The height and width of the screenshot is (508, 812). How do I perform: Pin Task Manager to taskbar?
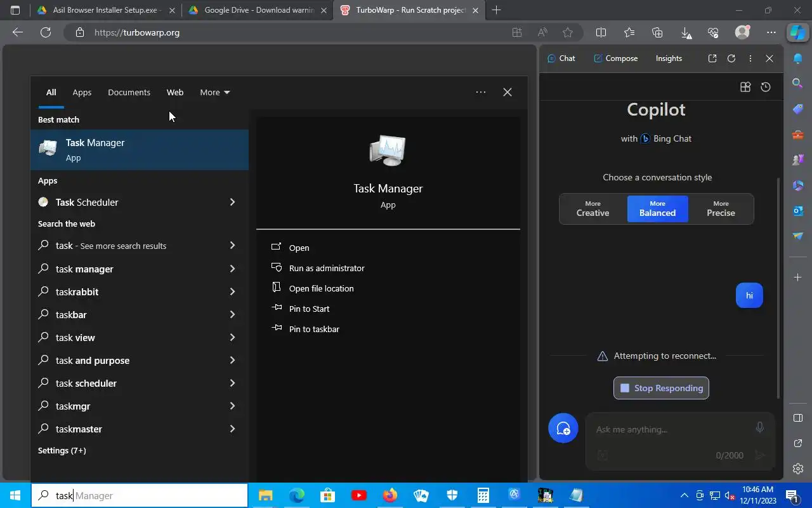pos(313,329)
